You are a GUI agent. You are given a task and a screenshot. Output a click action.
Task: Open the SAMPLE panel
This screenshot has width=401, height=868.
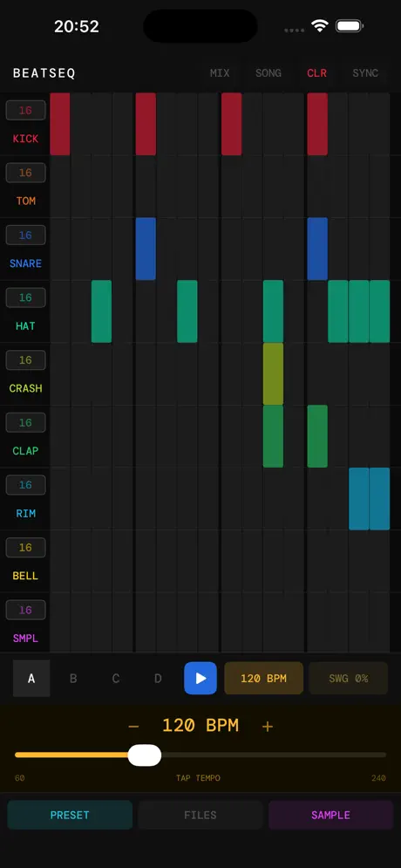[330, 815]
